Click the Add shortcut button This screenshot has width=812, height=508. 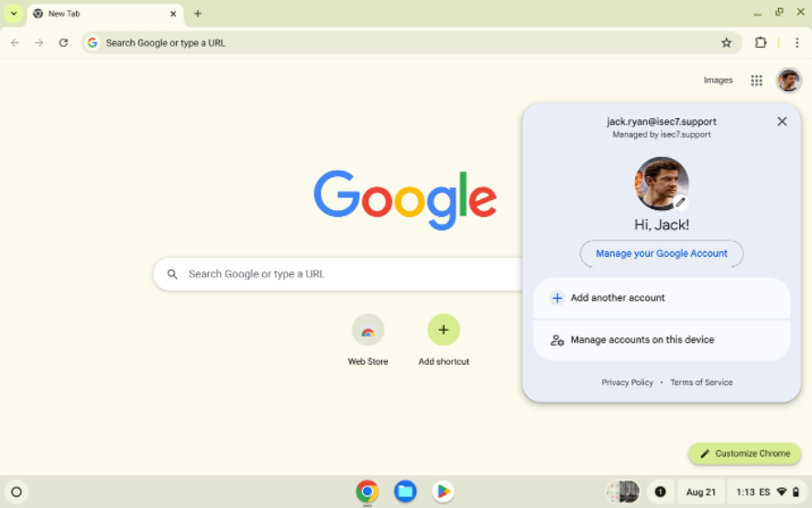pyautogui.click(x=444, y=340)
